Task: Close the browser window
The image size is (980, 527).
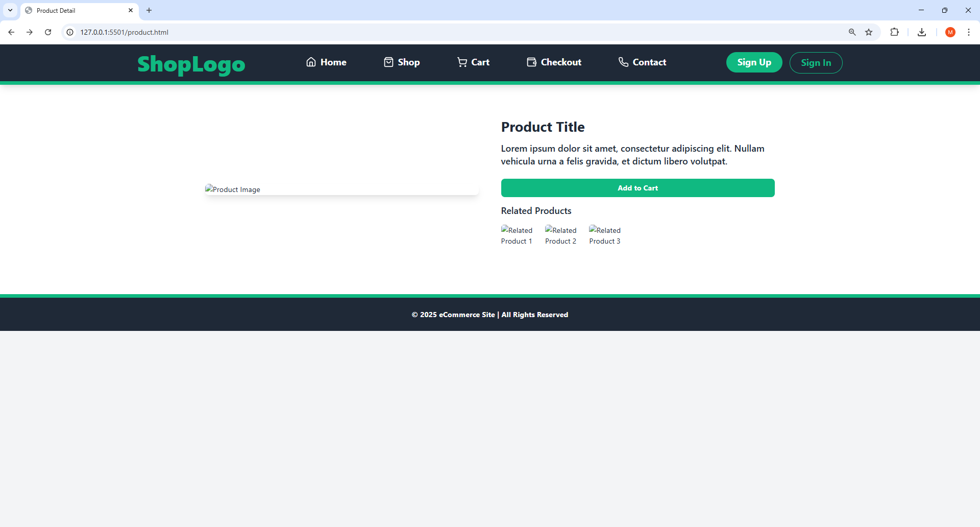Action: 968,10
